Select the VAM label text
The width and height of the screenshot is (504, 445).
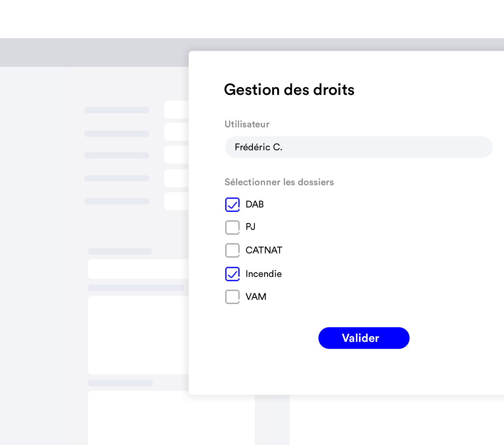(256, 297)
